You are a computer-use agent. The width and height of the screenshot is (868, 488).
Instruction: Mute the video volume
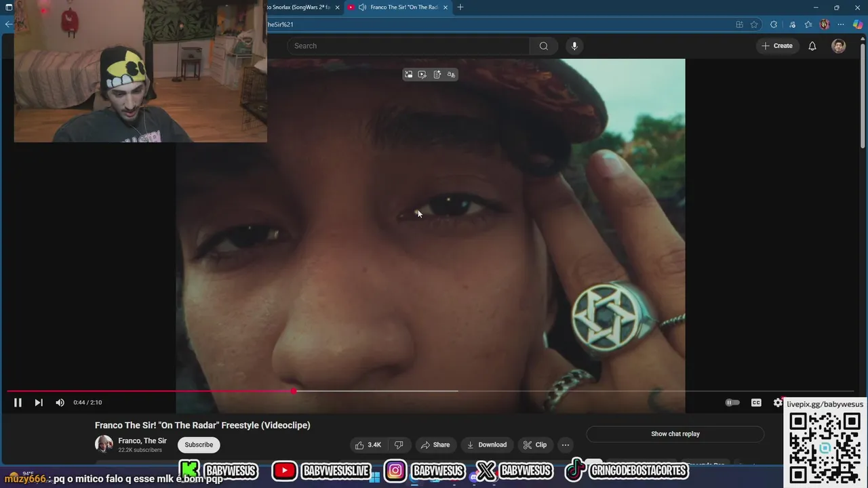click(60, 403)
